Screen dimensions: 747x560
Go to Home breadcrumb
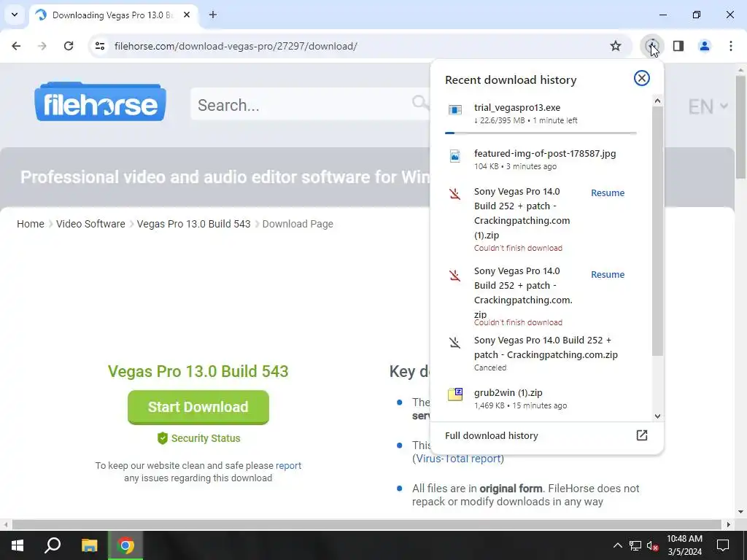[x=31, y=224]
